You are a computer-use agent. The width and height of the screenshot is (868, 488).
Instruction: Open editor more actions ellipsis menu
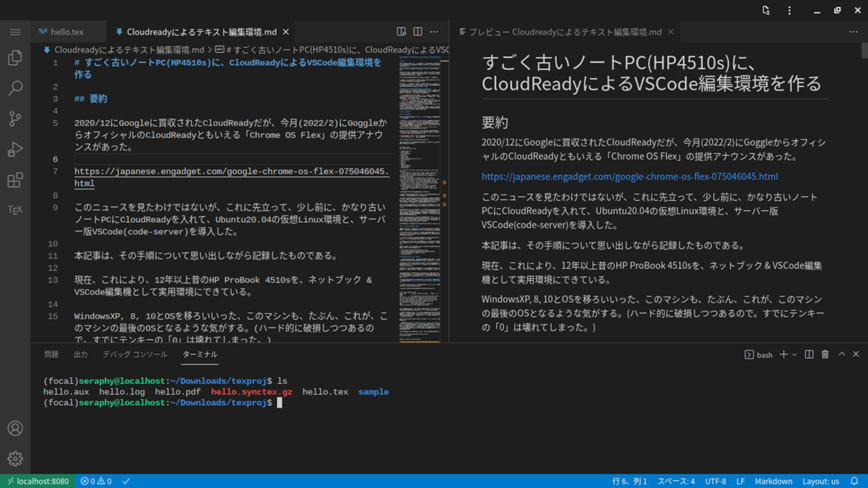[x=434, y=32]
